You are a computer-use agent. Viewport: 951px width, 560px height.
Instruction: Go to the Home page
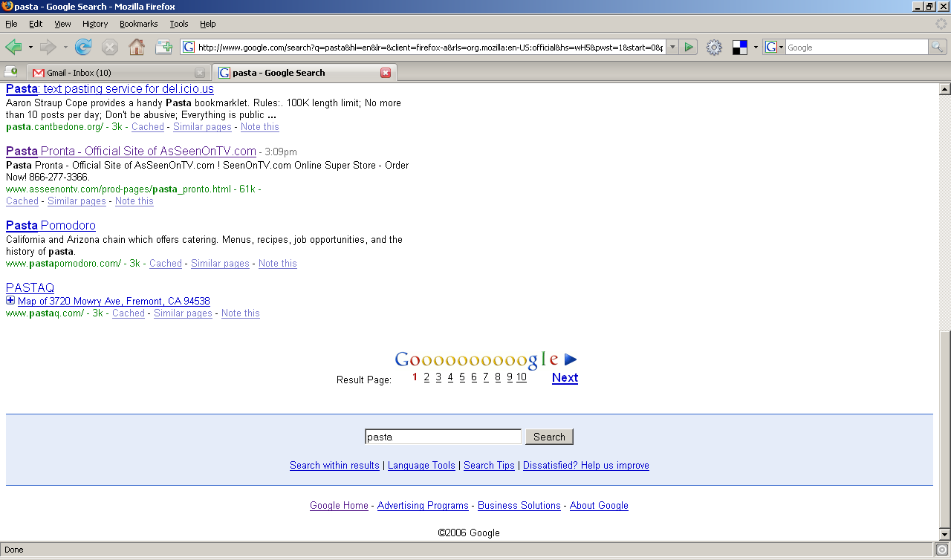click(x=137, y=48)
